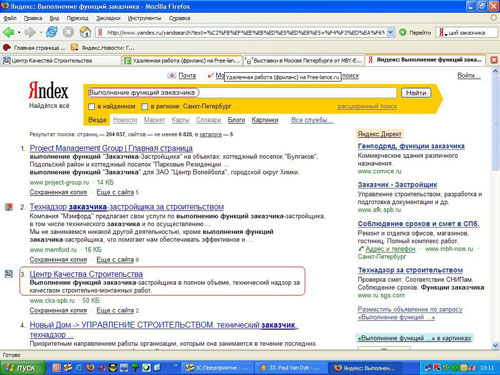Click the page vertical scrollbar

(x=495, y=208)
